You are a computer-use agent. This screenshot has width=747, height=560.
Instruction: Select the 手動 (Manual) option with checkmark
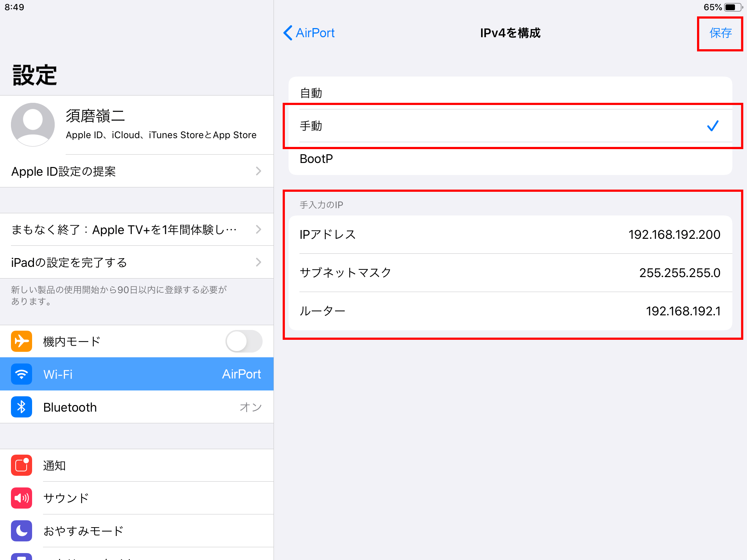pyautogui.click(x=510, y=126)
